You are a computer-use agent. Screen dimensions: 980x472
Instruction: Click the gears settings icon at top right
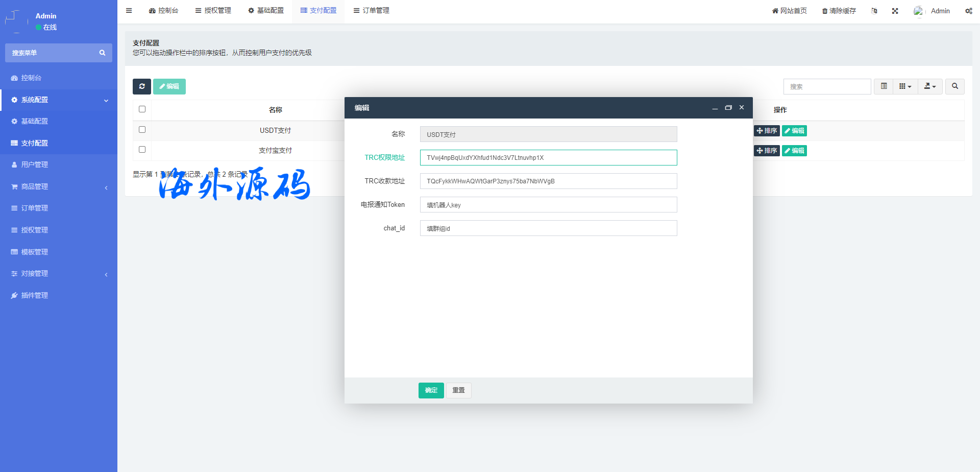coord(968,11)
